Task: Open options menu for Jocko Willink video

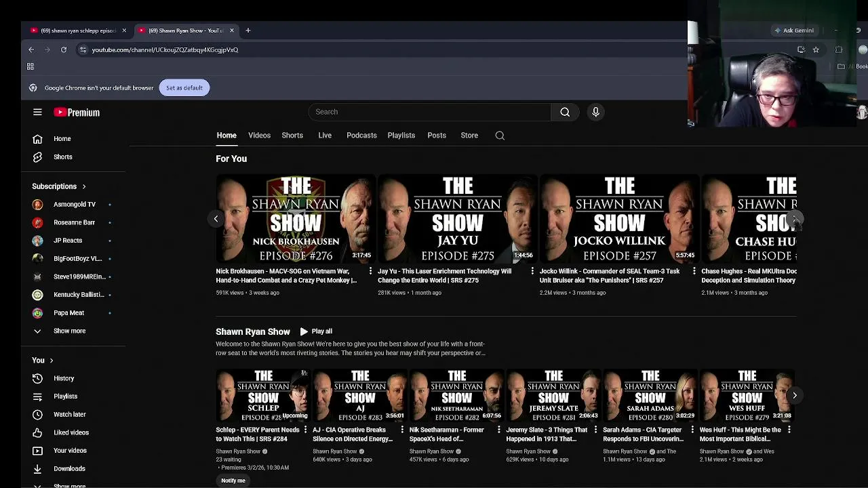Action: tap(694, 271)
